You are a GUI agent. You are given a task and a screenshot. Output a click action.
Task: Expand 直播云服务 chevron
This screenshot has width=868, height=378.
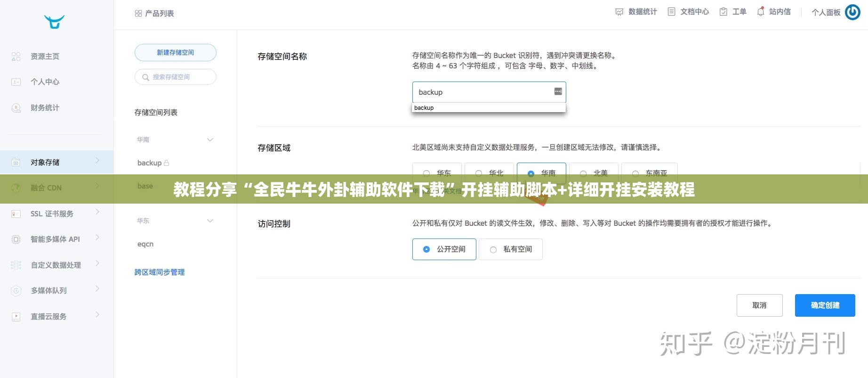(97, 314)
